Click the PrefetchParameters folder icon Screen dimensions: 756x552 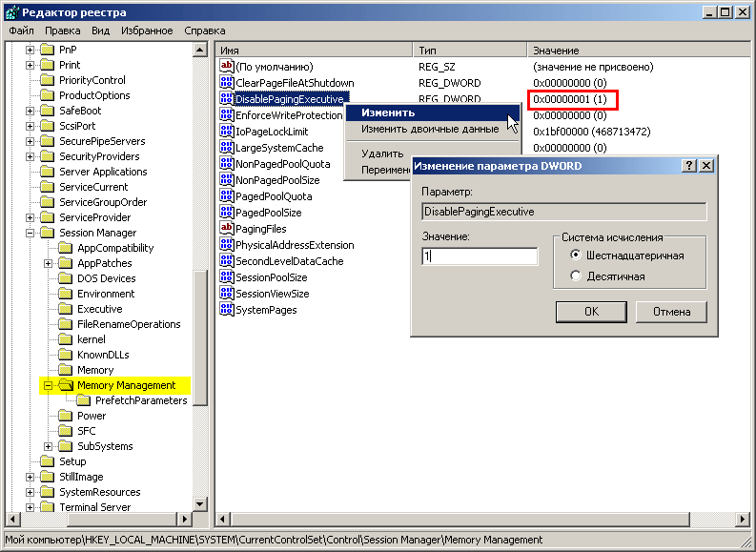point(84,400)
